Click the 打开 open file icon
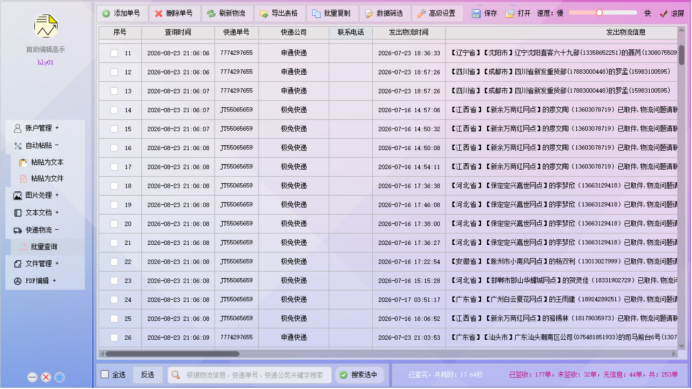692x389 pixels. click(510, 14)
